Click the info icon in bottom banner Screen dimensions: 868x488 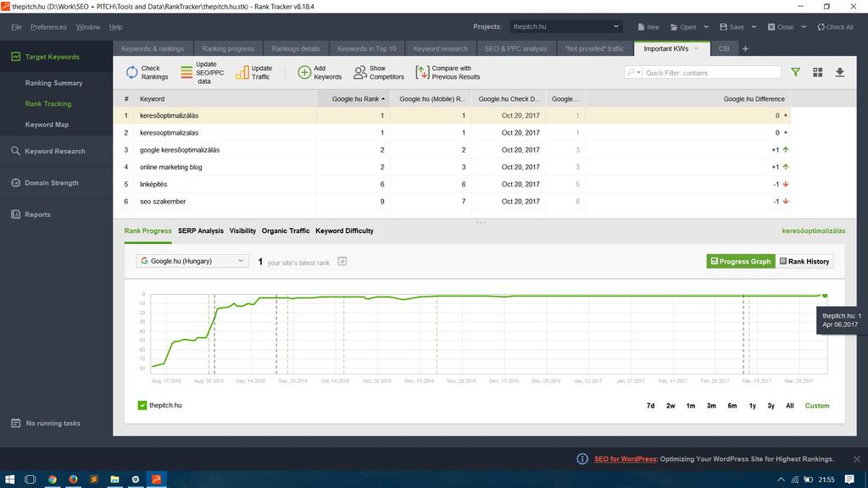582,458
